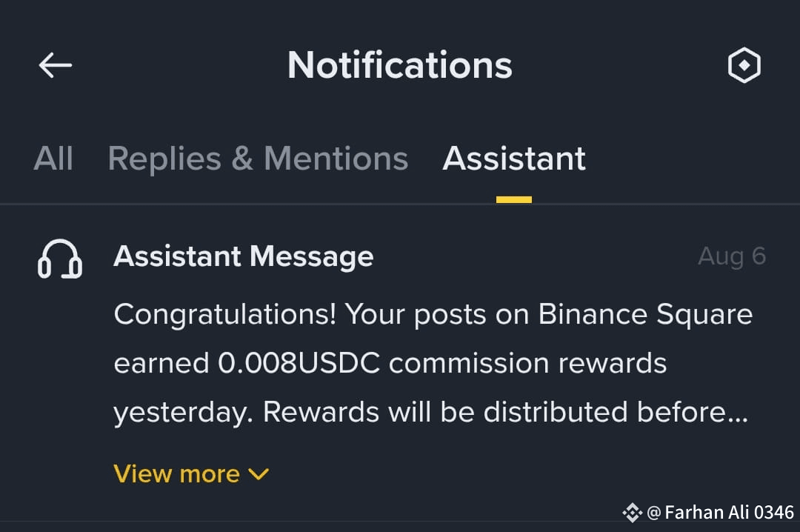800x532 pixels.
Task: Tap the yellow underline beneath Assistant
Action: point(514,199)
